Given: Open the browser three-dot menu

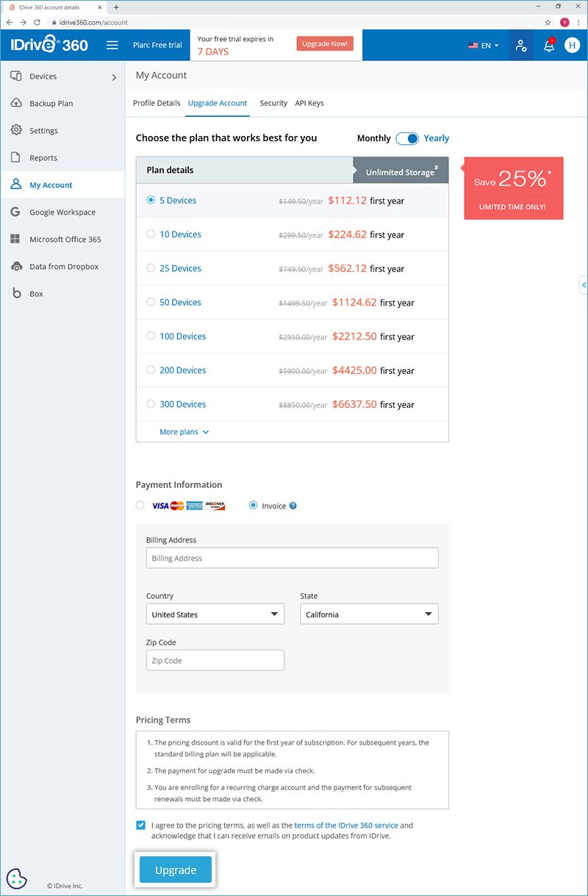Looking at the screenshot, I should pos(579,23).
